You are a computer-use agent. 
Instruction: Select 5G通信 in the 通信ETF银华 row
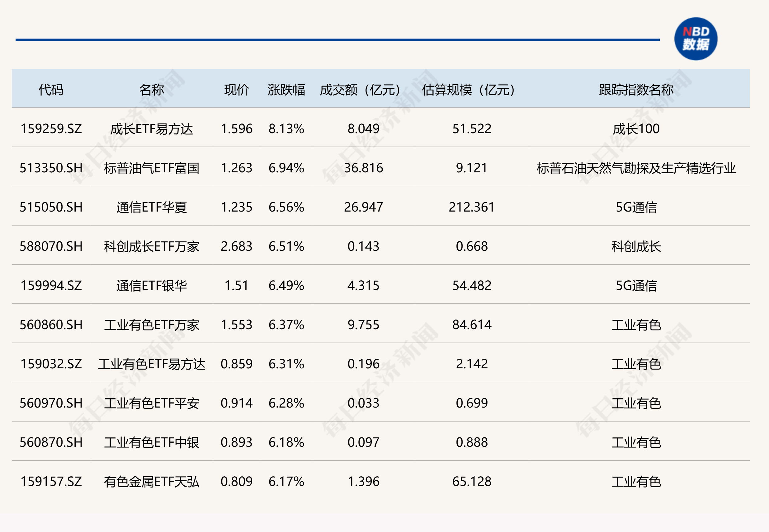pos(636,286)
